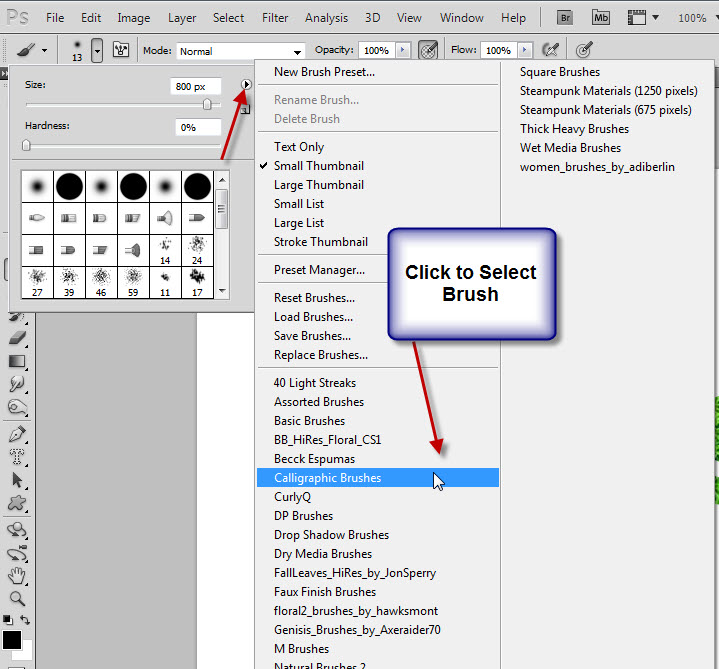Toggle tablet pressure controls opacity icon
Viewport: 719px width, 669px height.
(x=428, y=50)
